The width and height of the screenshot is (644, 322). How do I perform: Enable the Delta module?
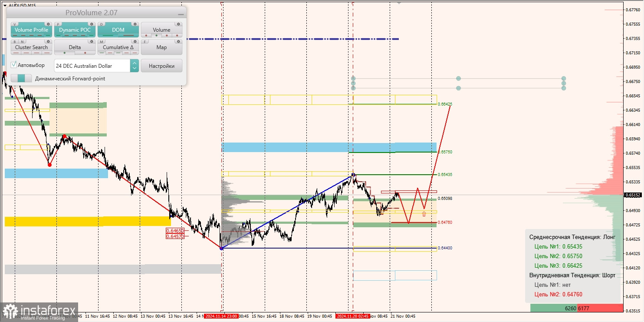click(x=75, y=47)
